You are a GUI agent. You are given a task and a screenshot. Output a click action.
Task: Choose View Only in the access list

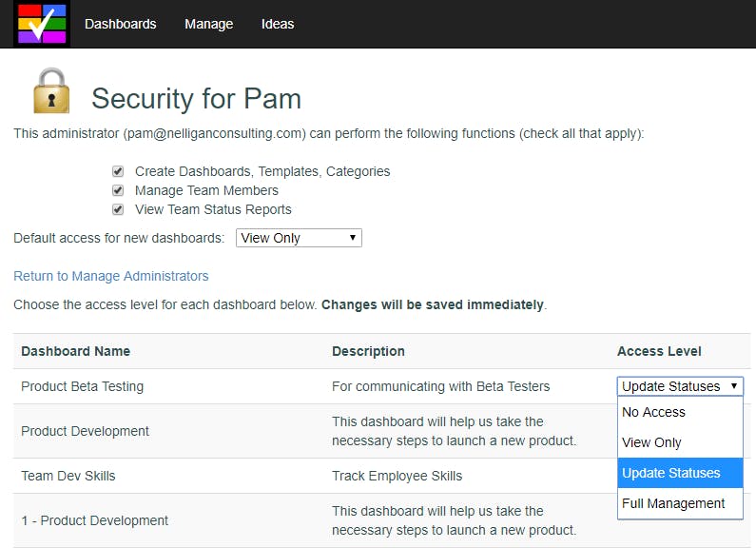(x=651, y=442)
